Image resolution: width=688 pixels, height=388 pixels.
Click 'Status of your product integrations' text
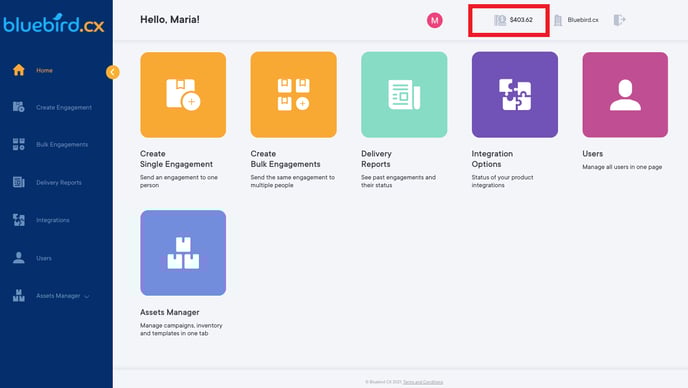coord(502,181)
